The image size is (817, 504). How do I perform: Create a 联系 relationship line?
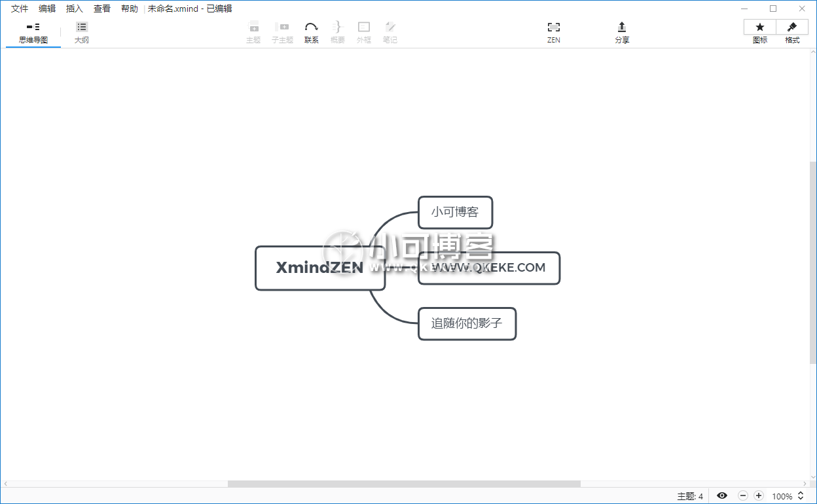click(x=312, y=33)
